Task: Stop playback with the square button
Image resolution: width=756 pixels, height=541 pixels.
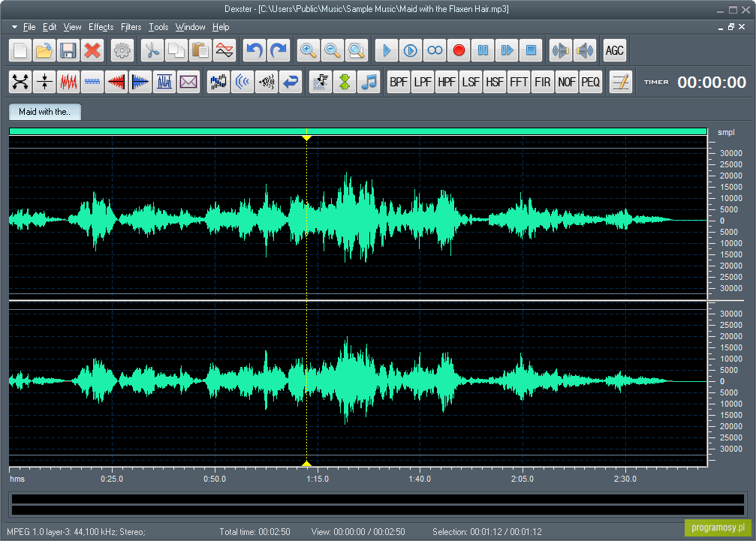Action: (x=531, y=50)
